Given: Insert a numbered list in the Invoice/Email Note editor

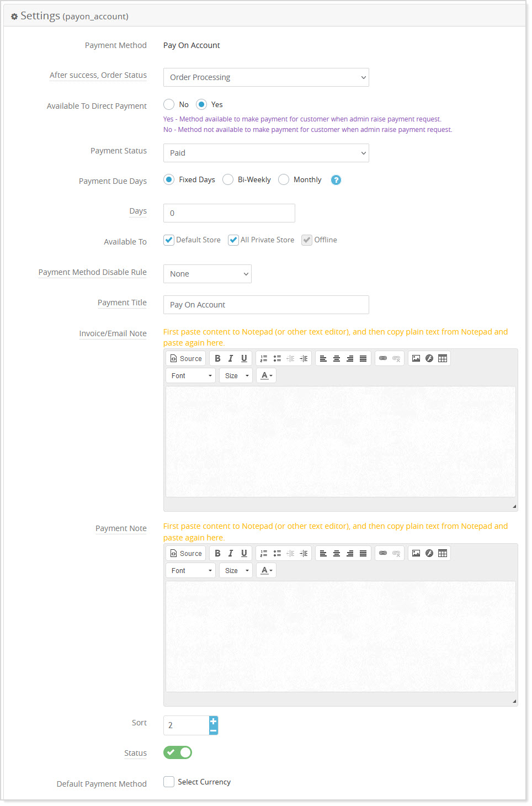Looking at the screenshot, I should click(x=264, y=358).
